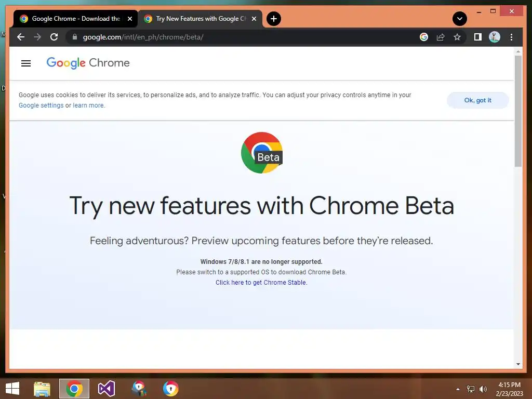Open the Google icon in address bar
532x399 pixels.
424,37
